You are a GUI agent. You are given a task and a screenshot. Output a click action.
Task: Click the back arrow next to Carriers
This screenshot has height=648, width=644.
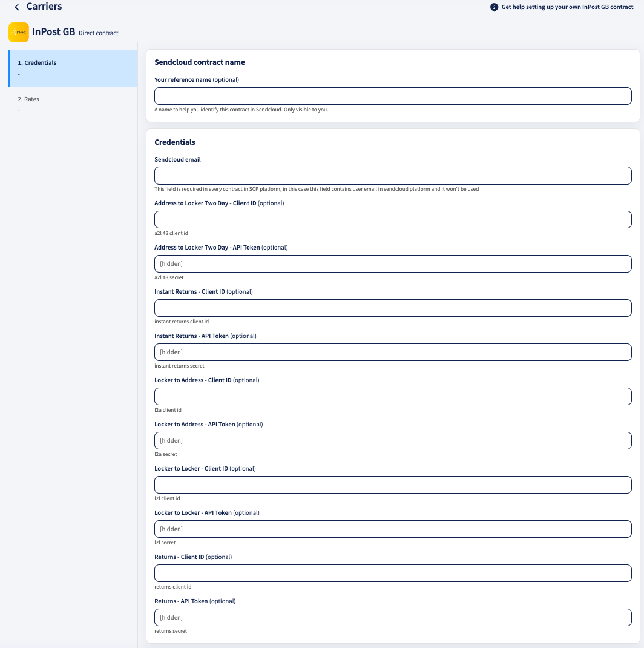(17, 7)
